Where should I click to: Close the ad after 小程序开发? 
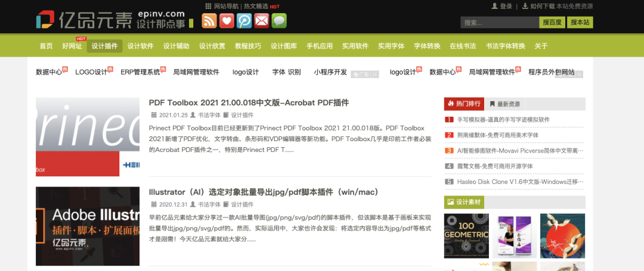point(375,74)
